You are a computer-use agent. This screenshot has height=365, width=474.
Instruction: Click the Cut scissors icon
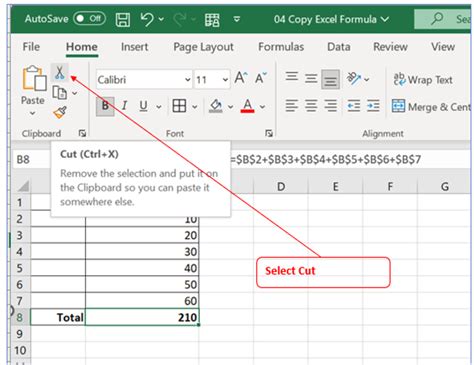click(x=60, y=72)
